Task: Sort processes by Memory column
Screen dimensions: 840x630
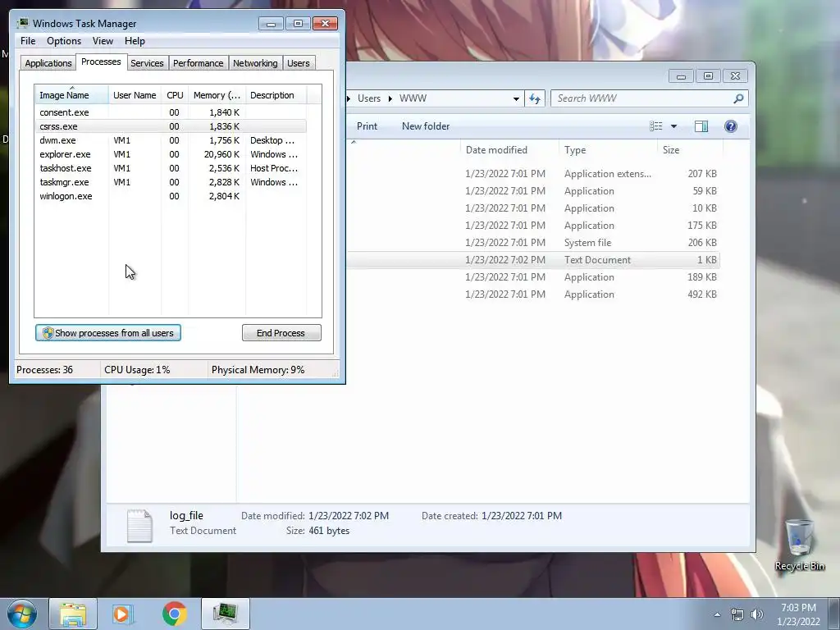Action: [217, 95]
